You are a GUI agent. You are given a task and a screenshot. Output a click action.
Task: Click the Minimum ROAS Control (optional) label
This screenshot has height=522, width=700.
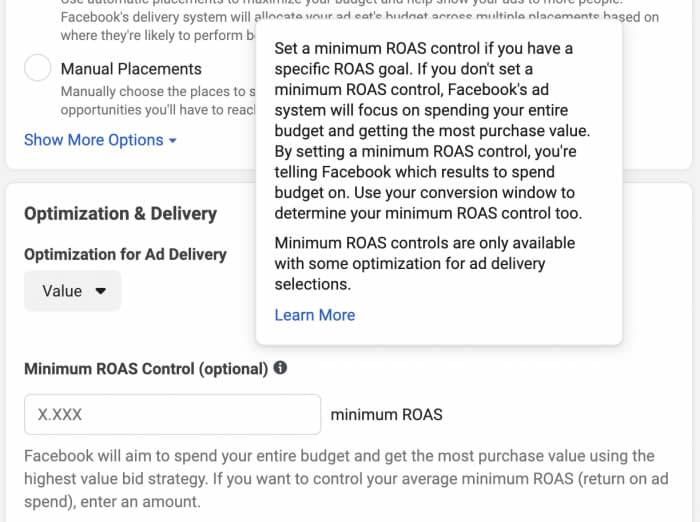point(146,369)
